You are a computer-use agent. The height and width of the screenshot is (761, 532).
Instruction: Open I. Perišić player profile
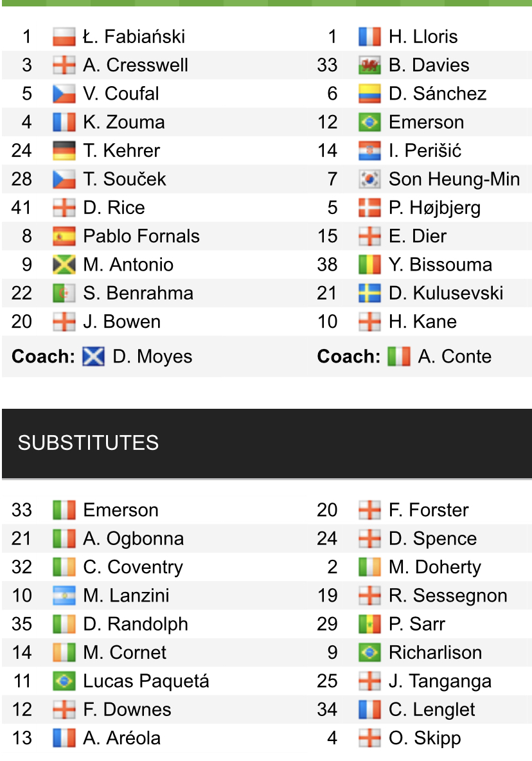(x=425, y=150)
